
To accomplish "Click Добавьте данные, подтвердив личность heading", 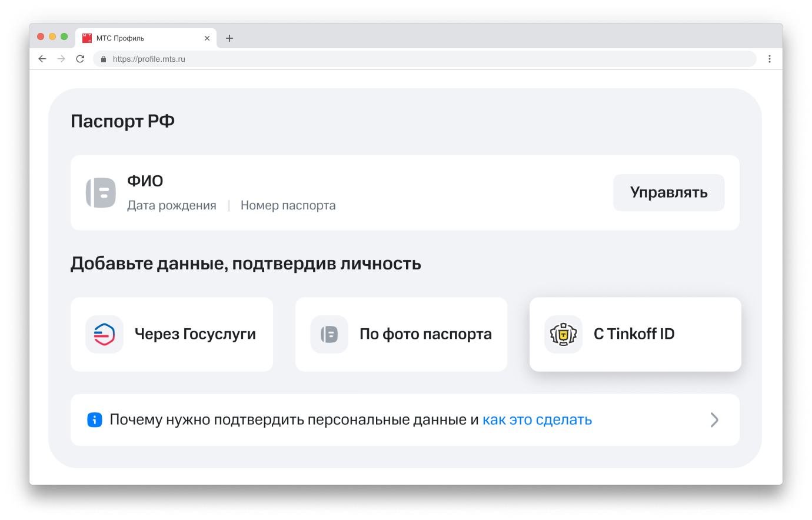I will pos(246,264).
